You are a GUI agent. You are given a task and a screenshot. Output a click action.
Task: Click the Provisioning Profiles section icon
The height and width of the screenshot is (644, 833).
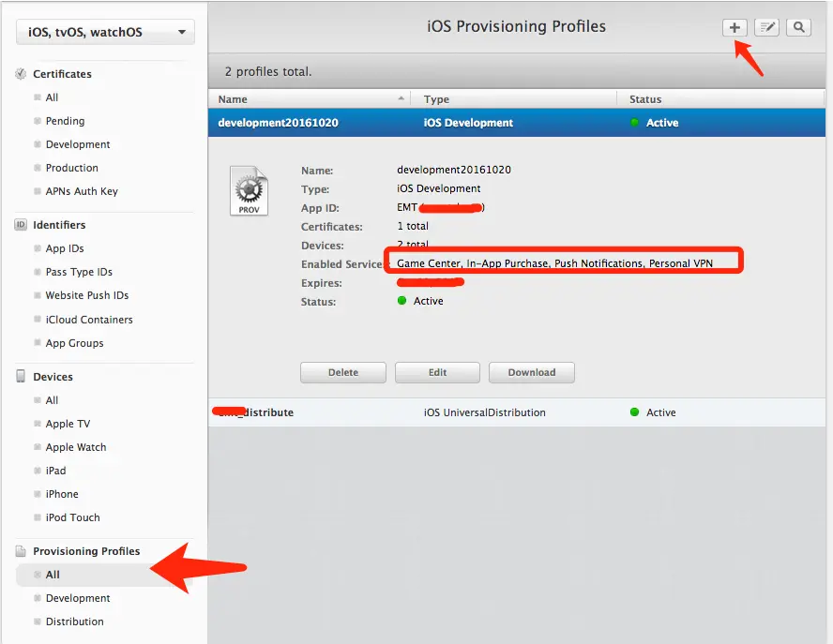tap(21, 551)
